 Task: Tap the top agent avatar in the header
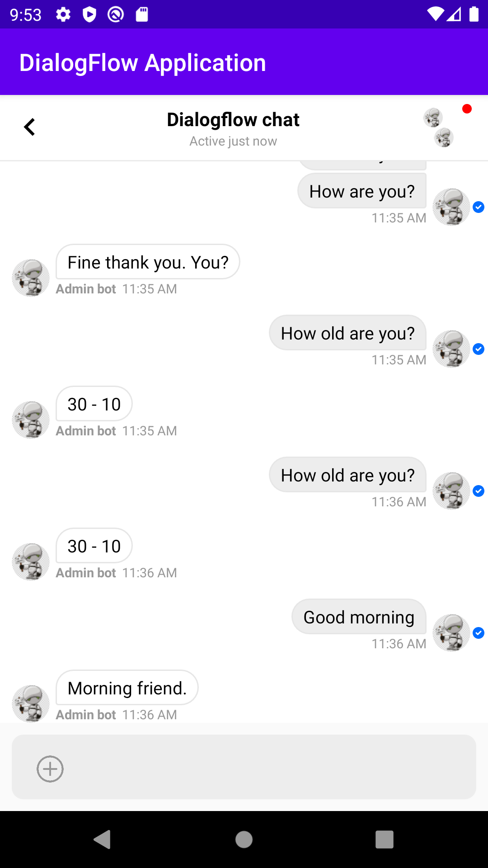tap(433, 118)
